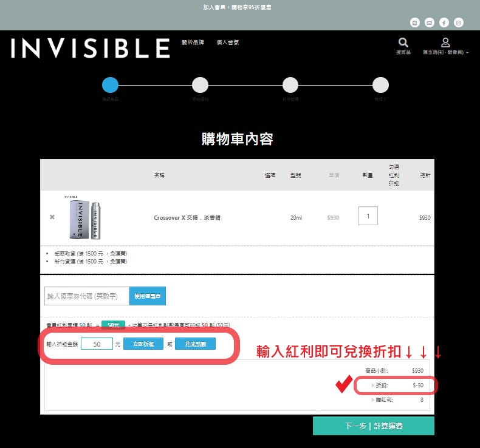Image resolution: width=480 pixels, height=448 pixels.
Task: Click the fourth checkout step circle
Action: pyautogui.click(x=380, y=85)
